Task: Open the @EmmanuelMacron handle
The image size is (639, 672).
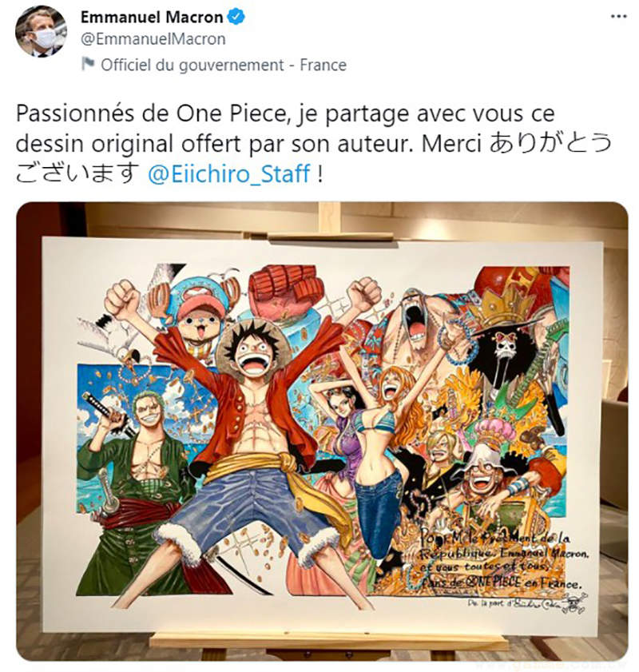Action: click(x=153, y=39)
